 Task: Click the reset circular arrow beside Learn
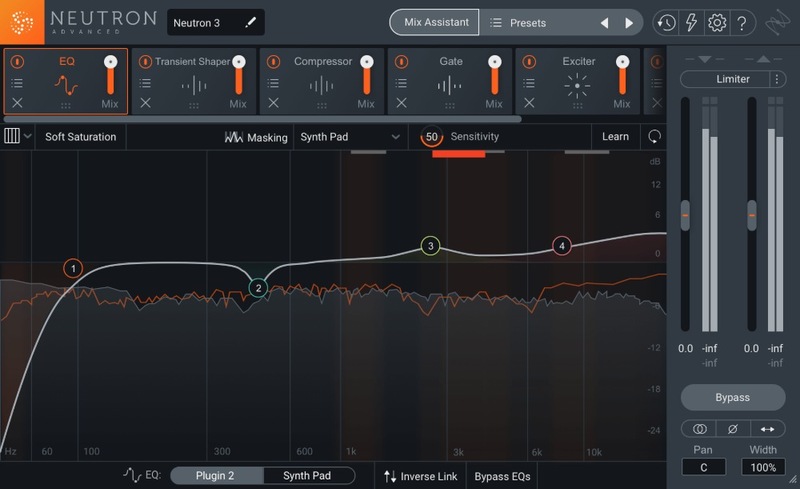pyautogui.click(x=654, y=136)
